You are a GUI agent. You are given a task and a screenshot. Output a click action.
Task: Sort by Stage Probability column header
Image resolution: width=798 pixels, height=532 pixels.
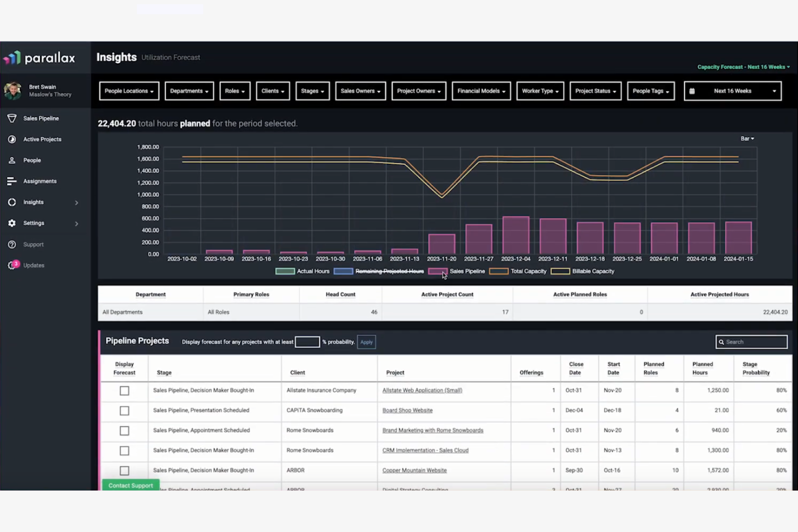coord(756,368)
